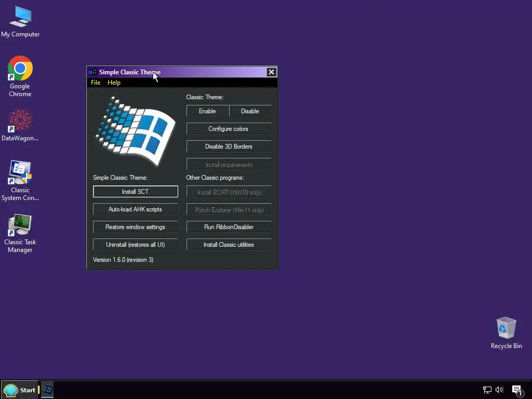Open the network icon in system tray

(x=487, y=390)
